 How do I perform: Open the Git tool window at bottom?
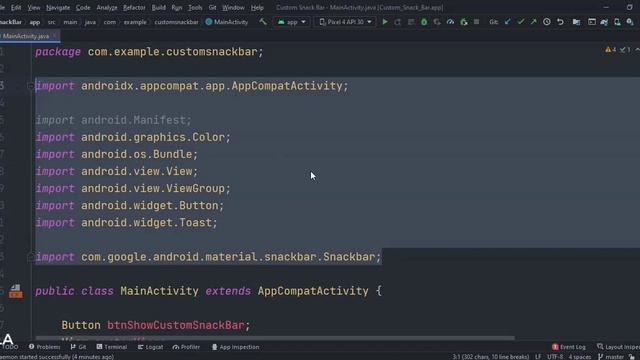point(78,347)
